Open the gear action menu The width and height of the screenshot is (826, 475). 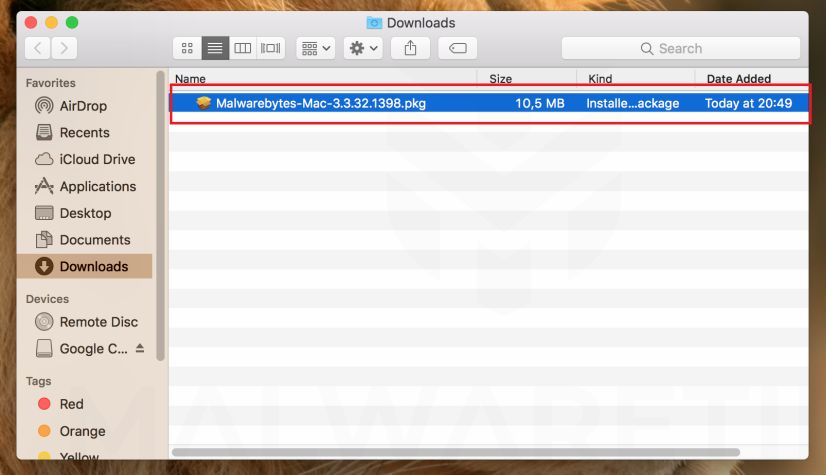pos(363,48)
